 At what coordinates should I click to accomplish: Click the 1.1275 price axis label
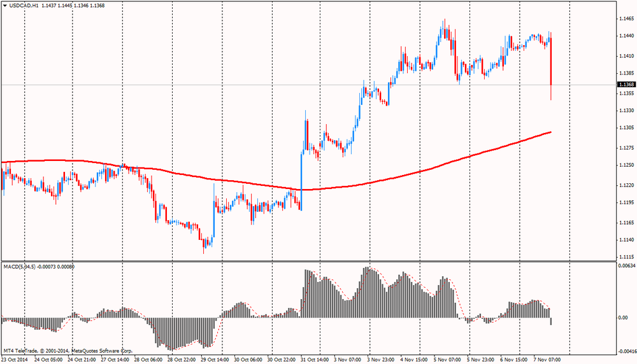[626, 148]
